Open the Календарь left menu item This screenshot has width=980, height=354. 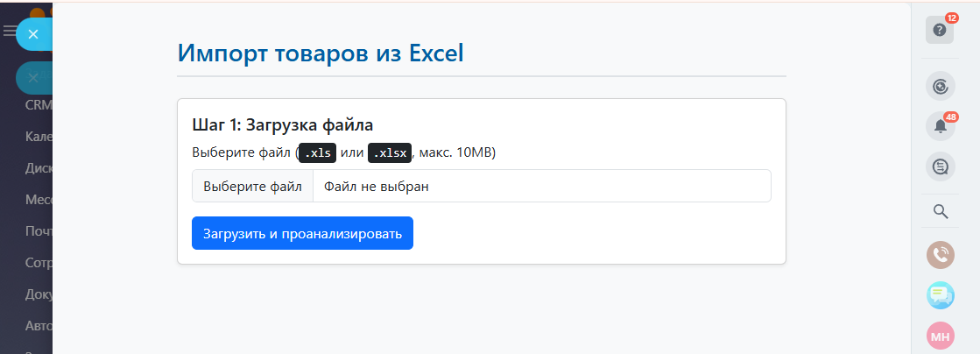pyautogui.click(x=39, y=137)
